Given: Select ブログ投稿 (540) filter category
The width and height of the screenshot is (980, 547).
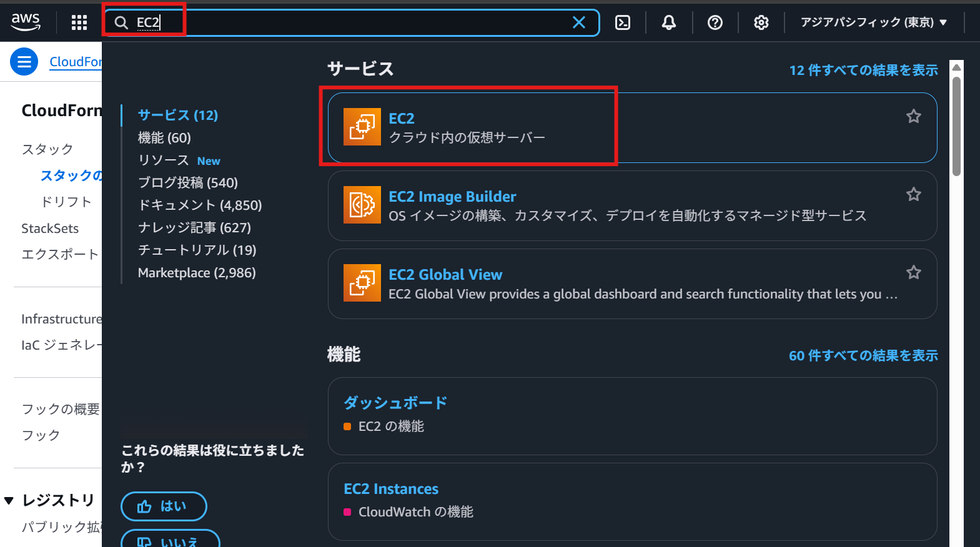Looking at the screenshot, I should [x=188, y=182].
